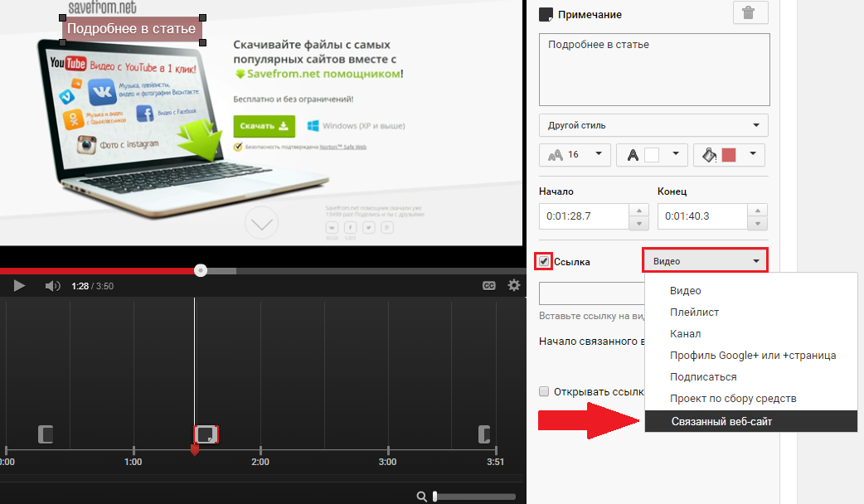Decrease the Начало time with down arrow

coord(638,223)
